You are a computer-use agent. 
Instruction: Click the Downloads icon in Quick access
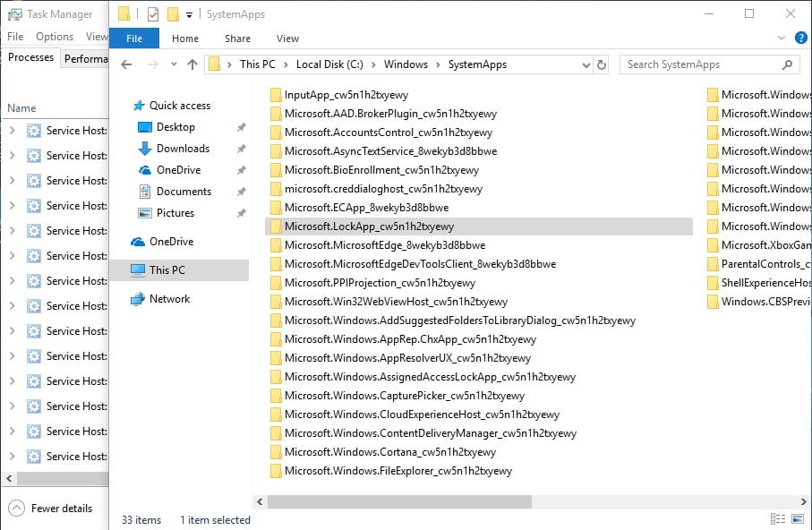(x=145, y=149)
